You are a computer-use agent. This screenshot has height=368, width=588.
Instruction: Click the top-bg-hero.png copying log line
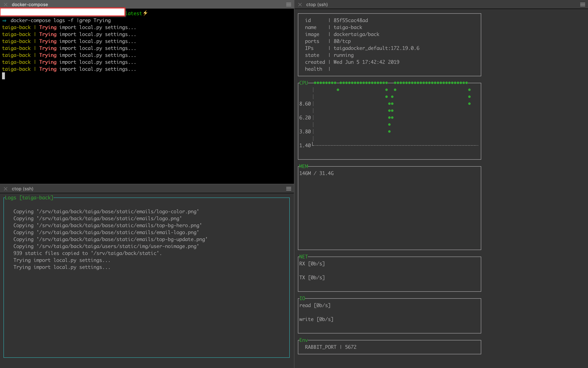[108, 225]
